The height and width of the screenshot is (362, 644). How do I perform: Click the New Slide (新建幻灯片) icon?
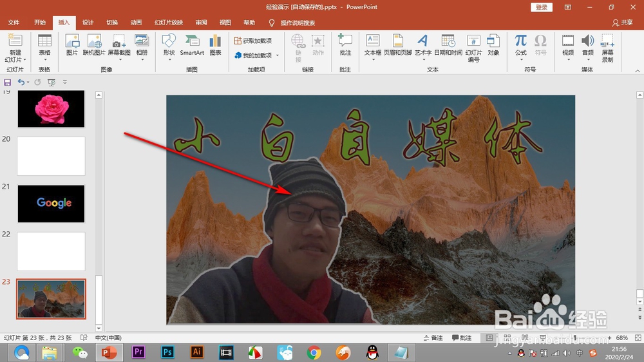click(x=15, y=48)
